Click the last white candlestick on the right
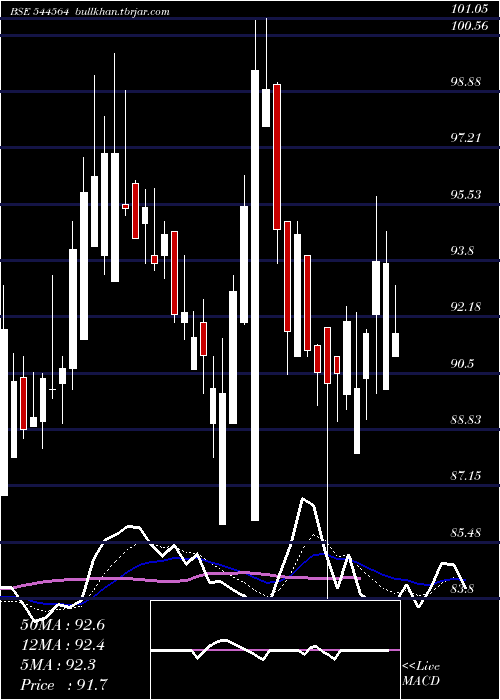The height and width of the screenshot is (700, 500). click(396, 345)
